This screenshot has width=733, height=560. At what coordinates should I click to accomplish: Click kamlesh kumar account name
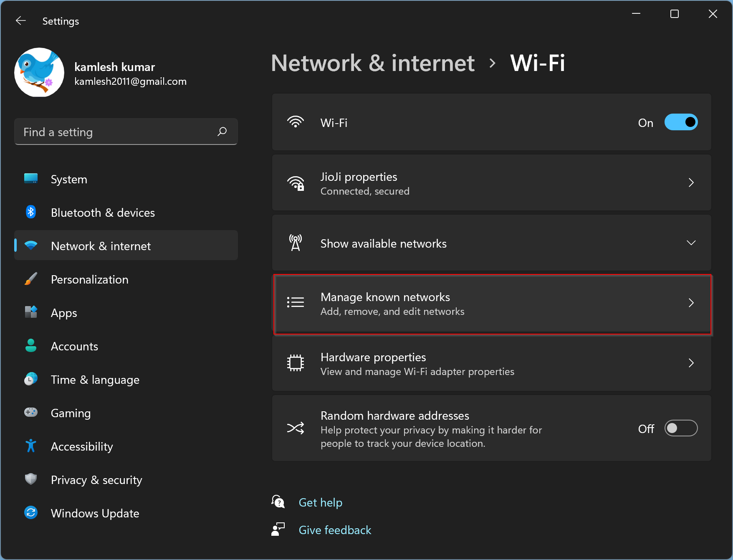(x=114, y=67)
